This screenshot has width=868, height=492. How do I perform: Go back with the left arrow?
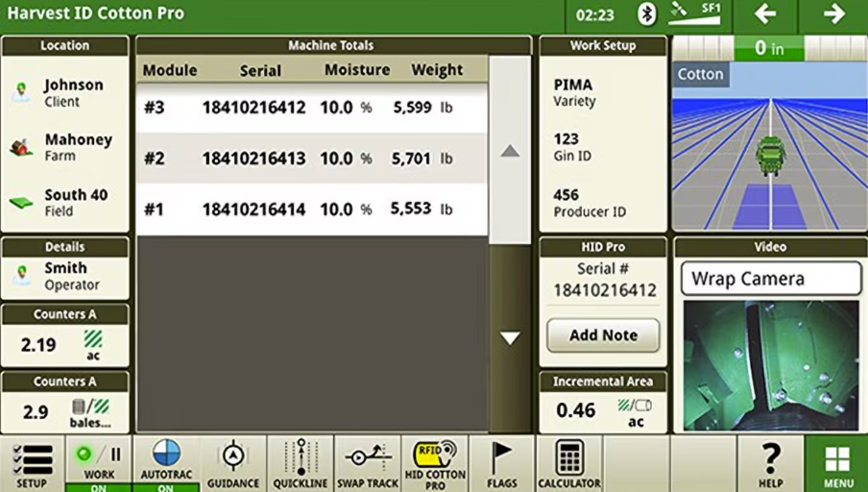(x=765, y=15)
